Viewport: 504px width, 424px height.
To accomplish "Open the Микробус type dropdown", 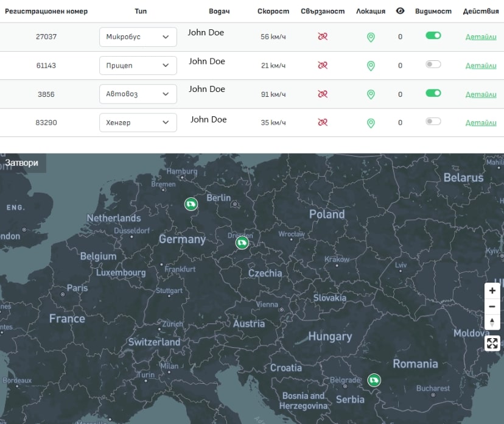I will coord(138,37).
